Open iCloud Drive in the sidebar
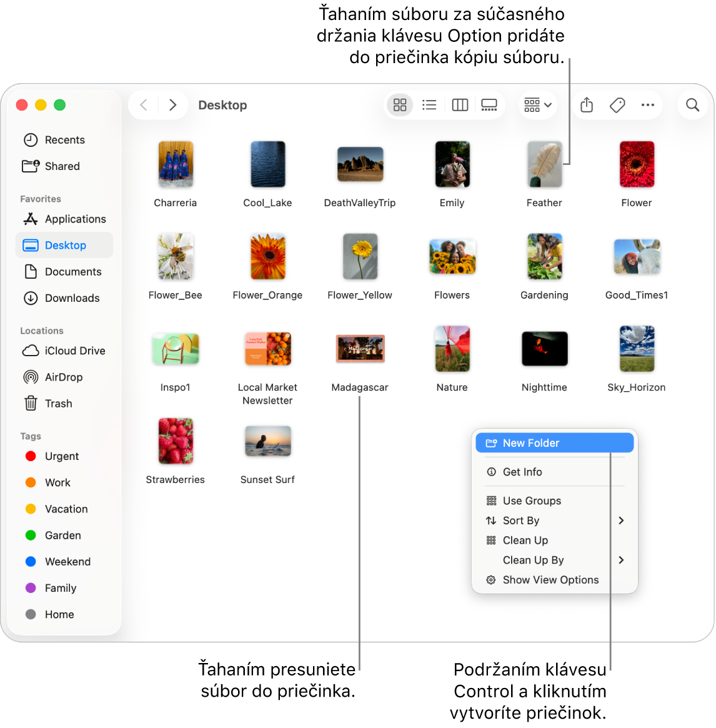Viewport: 716px width, 728px height. click(64, 351)
